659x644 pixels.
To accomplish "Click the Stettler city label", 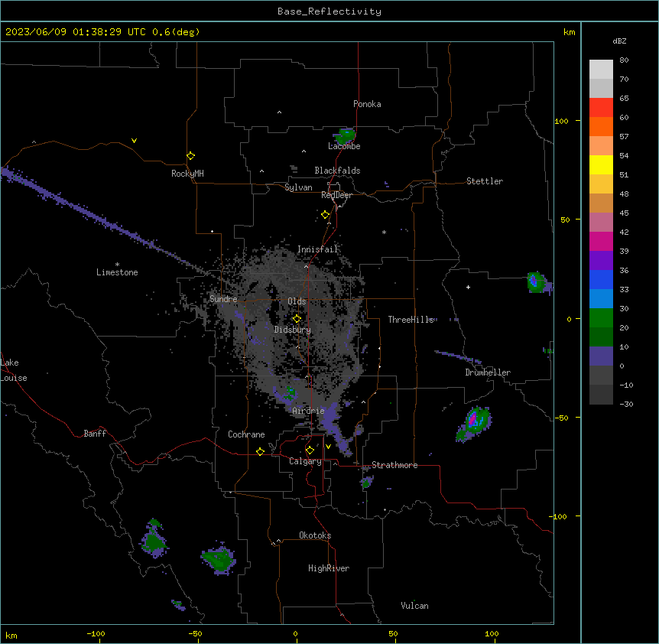I will (485, 181).
